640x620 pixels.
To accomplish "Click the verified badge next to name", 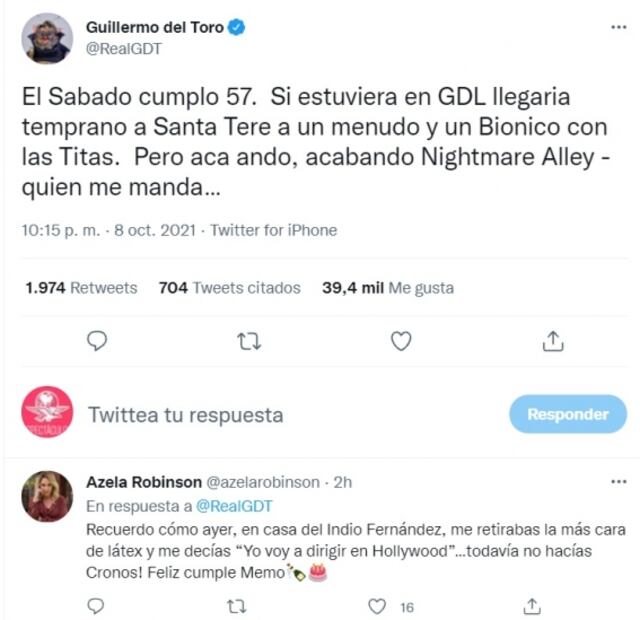I will (237, 29).
